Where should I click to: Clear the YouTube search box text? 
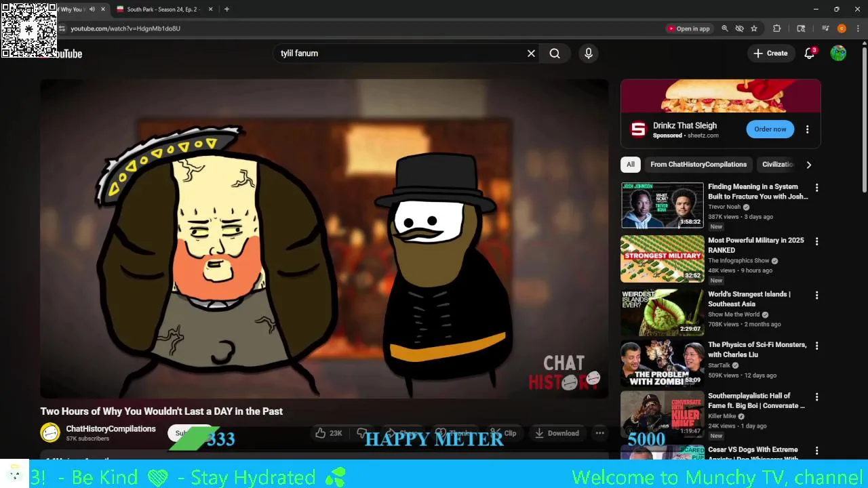click(531, 54)
